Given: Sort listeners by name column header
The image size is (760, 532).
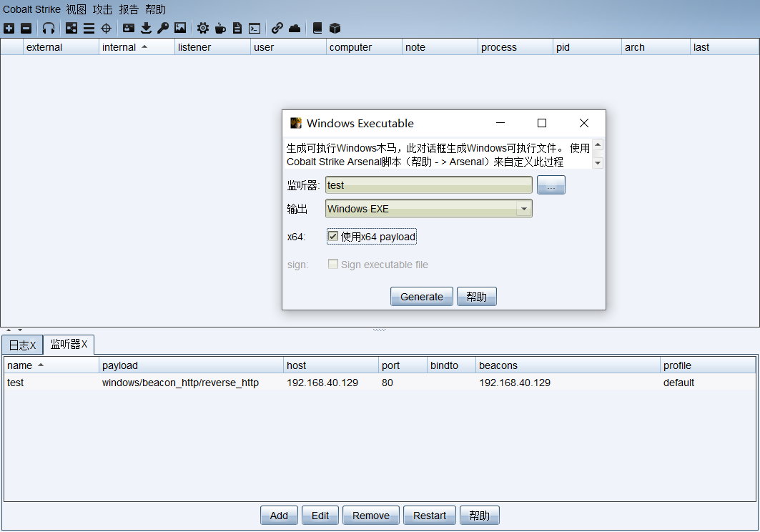Looking at the screenshot, I should tap(51, 365).
